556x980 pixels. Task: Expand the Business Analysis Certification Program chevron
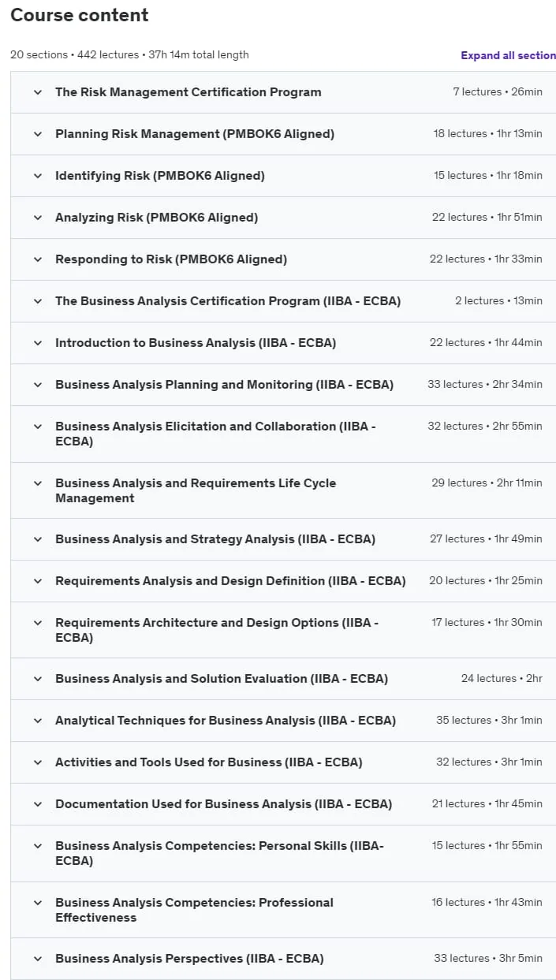click(37, 301)
